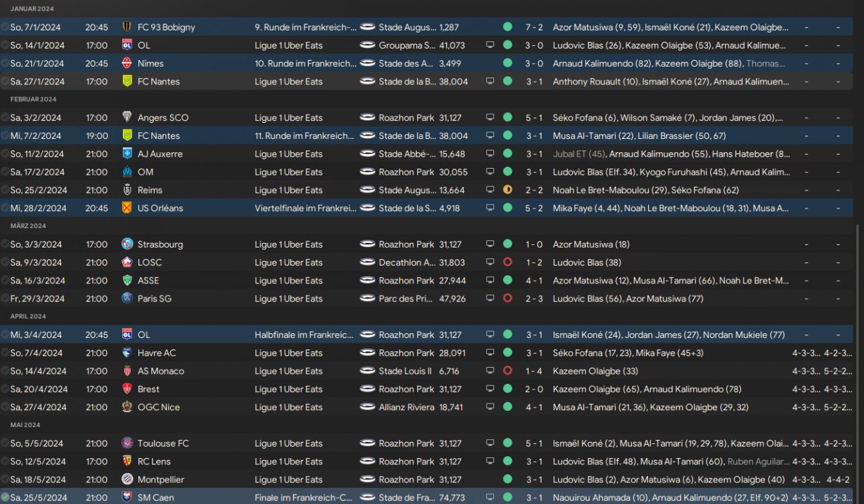The height and width of the screenshot is (504, 864).
Task: Click the US Orléans club badge
Action: 126,208
